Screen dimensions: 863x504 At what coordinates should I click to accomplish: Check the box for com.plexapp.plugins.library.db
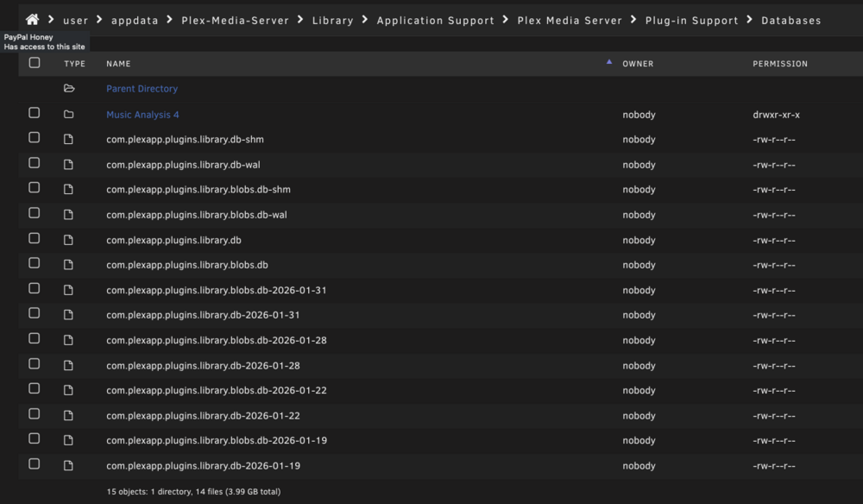click(x=35, y=238)
